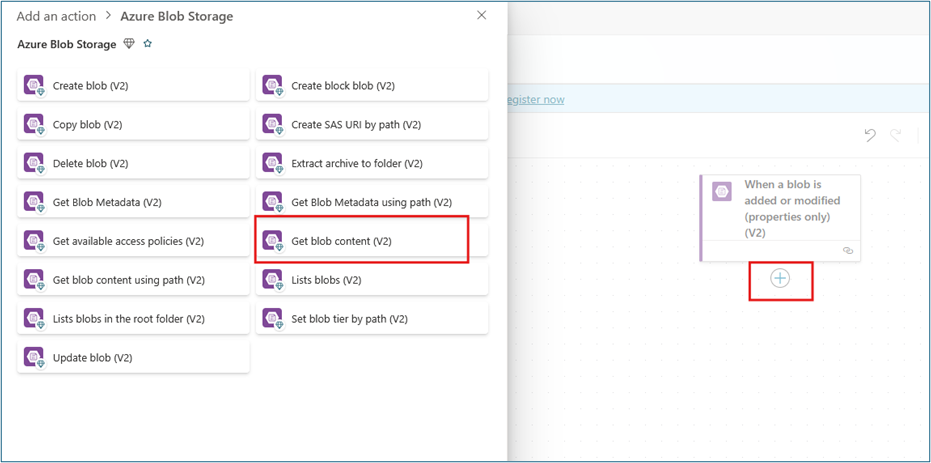Screen dimensions: 931x463
Task: Select Get Blob Metadata using path (V2)
Action: pos(372,202)
